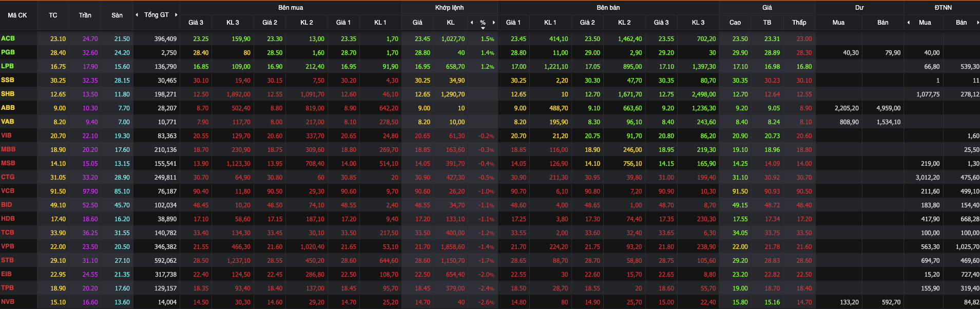980x309 pixels.
Task: Click the KL 1 header under Bên mua
Action: [x=380, y=23]
